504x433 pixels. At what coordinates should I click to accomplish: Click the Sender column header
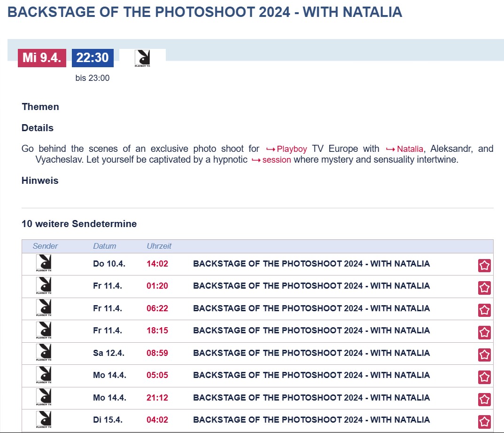tap(45, 246)
